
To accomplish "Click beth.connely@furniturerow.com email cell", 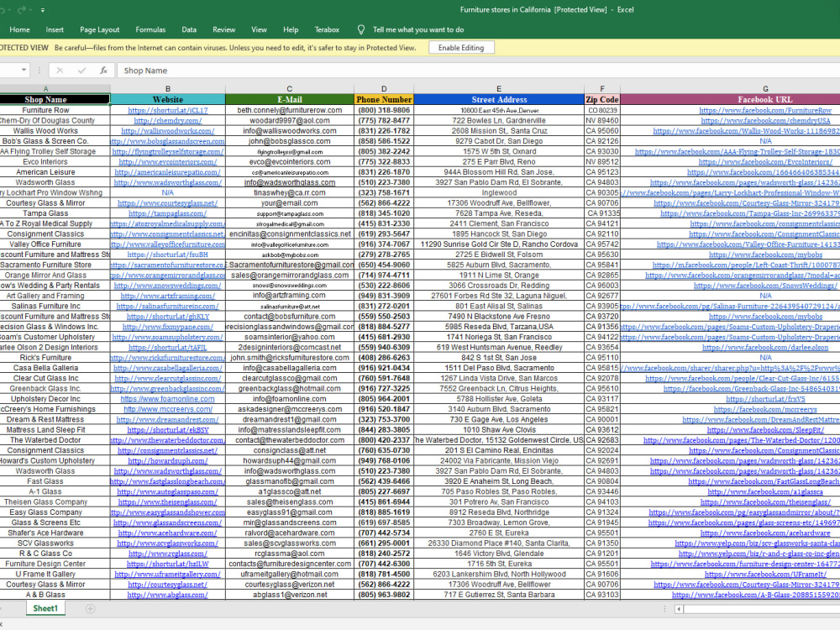I will 289,110.
